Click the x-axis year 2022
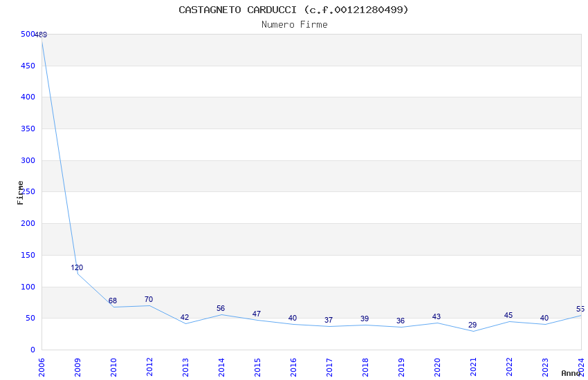 [x=509, y=368]
